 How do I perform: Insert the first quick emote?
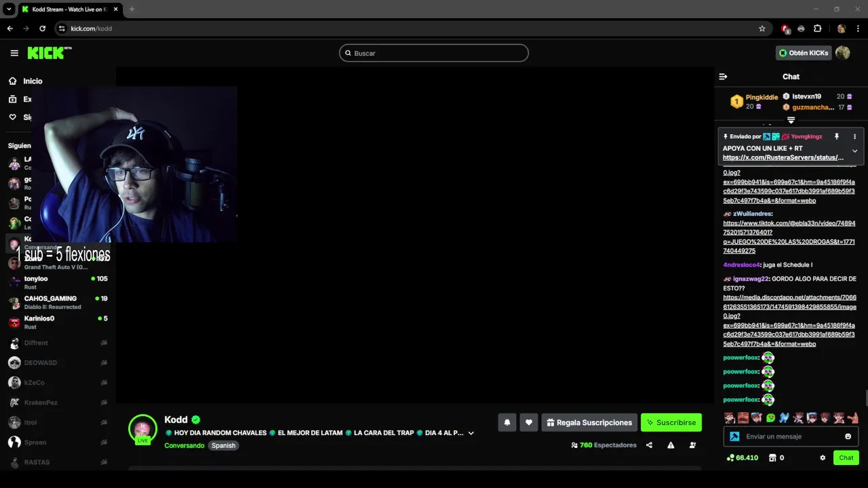pos(730,418)
